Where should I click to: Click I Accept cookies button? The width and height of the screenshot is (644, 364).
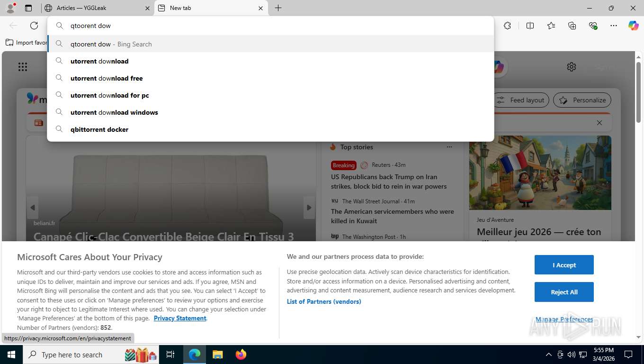564,265
